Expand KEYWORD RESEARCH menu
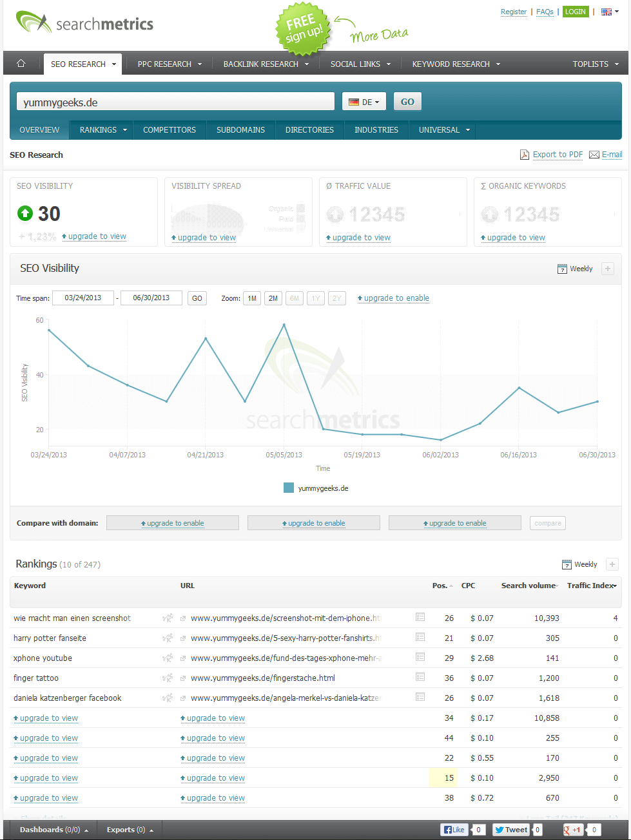This screenshot has width=631, height=840. click(x=456, y=64)
